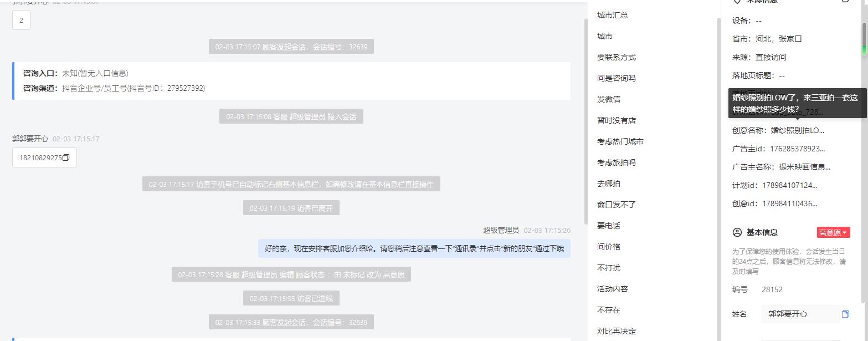Choose the 要联系方式 quick reply
The height and width of the screenshot is (341, 868).
pyautogui.click(x=617, y=57)
